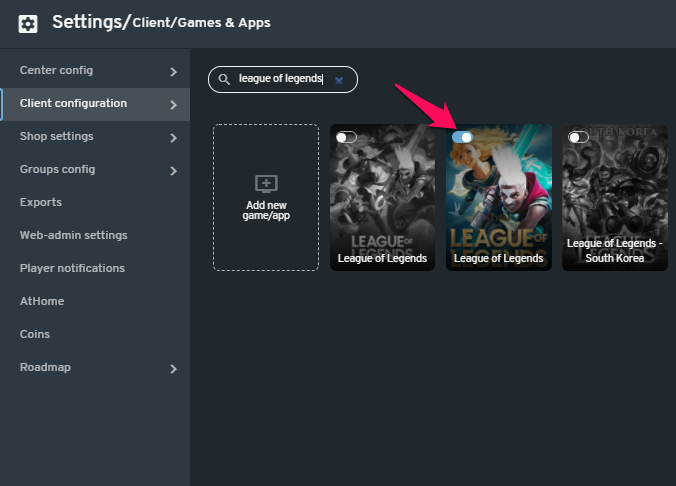Viewport: 676px width, 486px height.
Task: Clear the search with the blue X
Action: pyautogui.click(x=339, y=81)
